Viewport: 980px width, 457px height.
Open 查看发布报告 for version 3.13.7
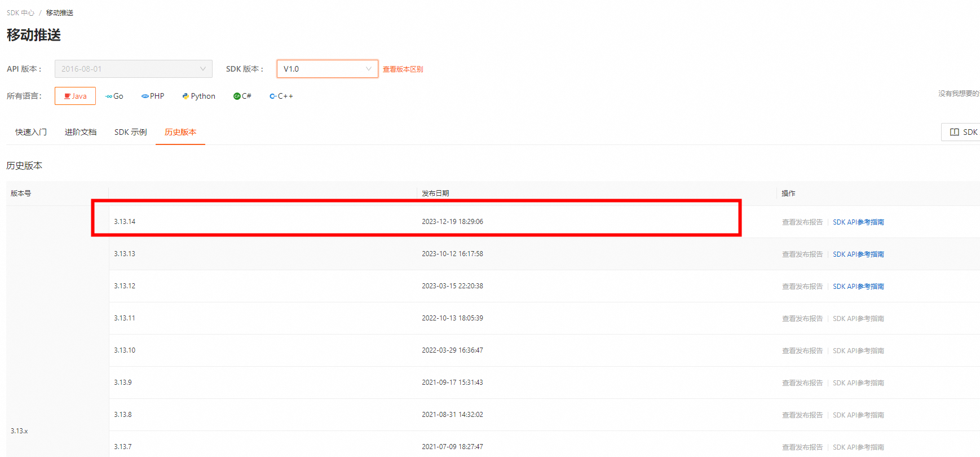click(802, 447)
